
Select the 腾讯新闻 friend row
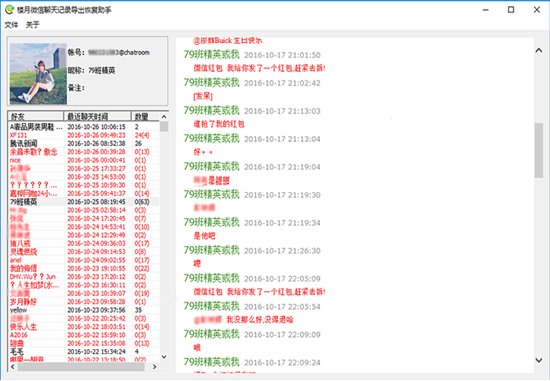[x=84, y=143]
